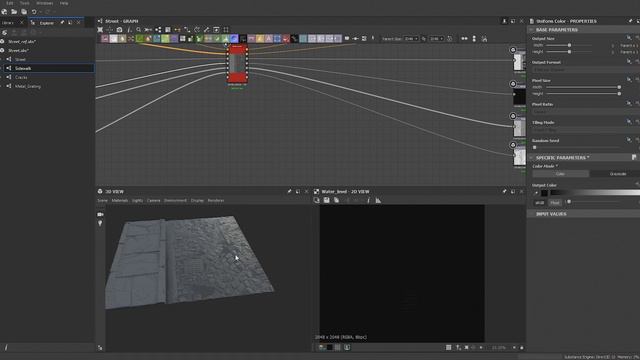The width and height of the screenshot is (640, 360).
Task: Select the red Uniform Color node in graph
Action: click(x=237, y=64)
